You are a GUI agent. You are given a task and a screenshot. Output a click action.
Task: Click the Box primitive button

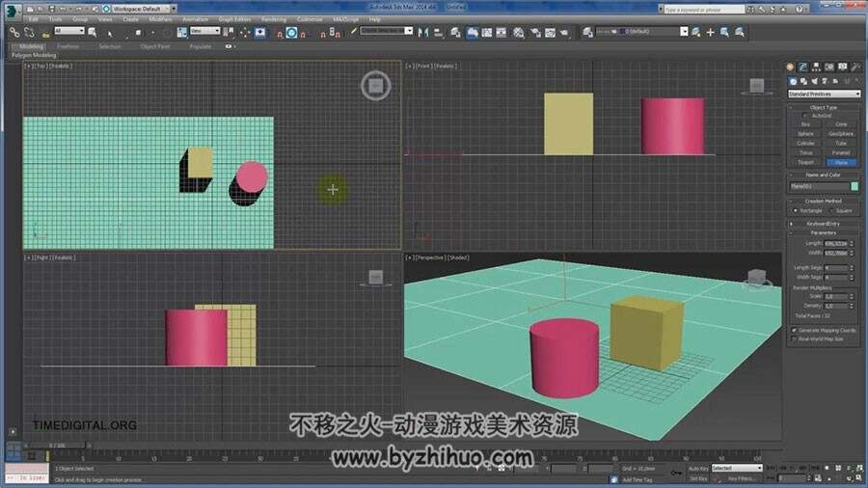(805, 124)
